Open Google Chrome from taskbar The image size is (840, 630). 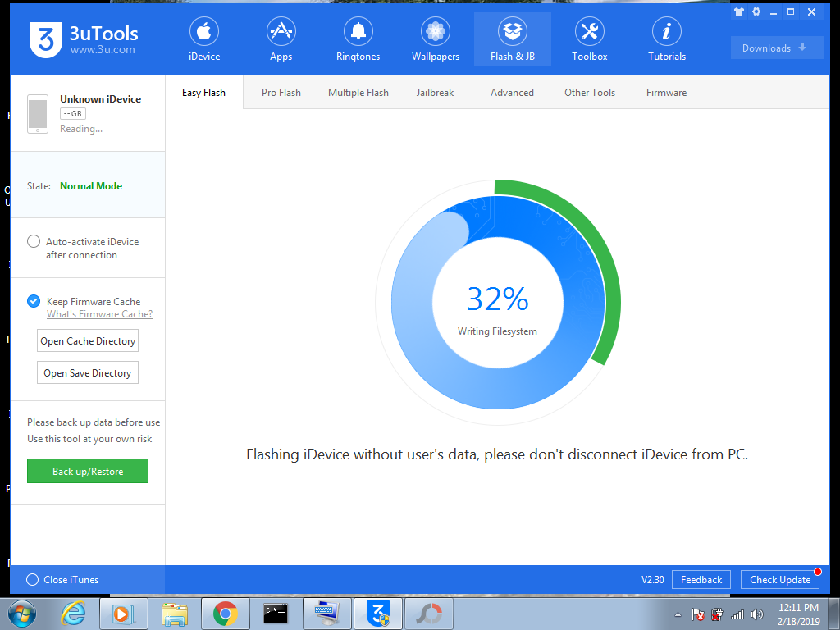click(x=225, y=614)
